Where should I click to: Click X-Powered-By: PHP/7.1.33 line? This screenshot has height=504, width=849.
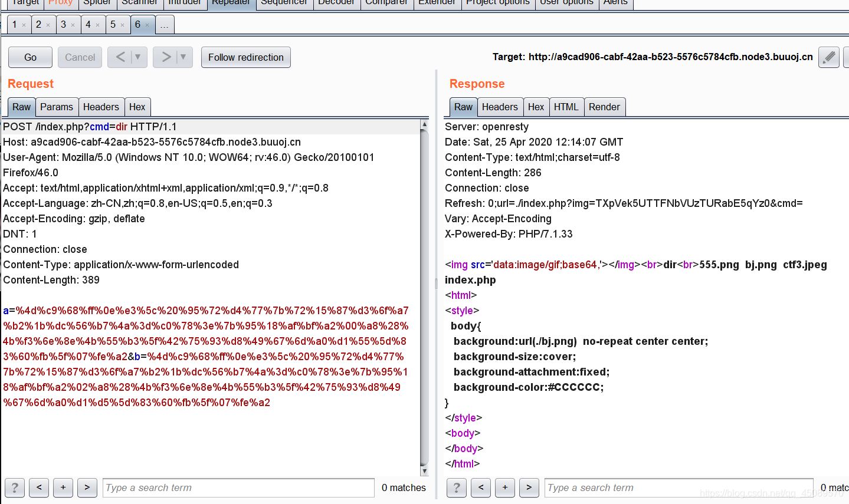click(x=509, y=234)
